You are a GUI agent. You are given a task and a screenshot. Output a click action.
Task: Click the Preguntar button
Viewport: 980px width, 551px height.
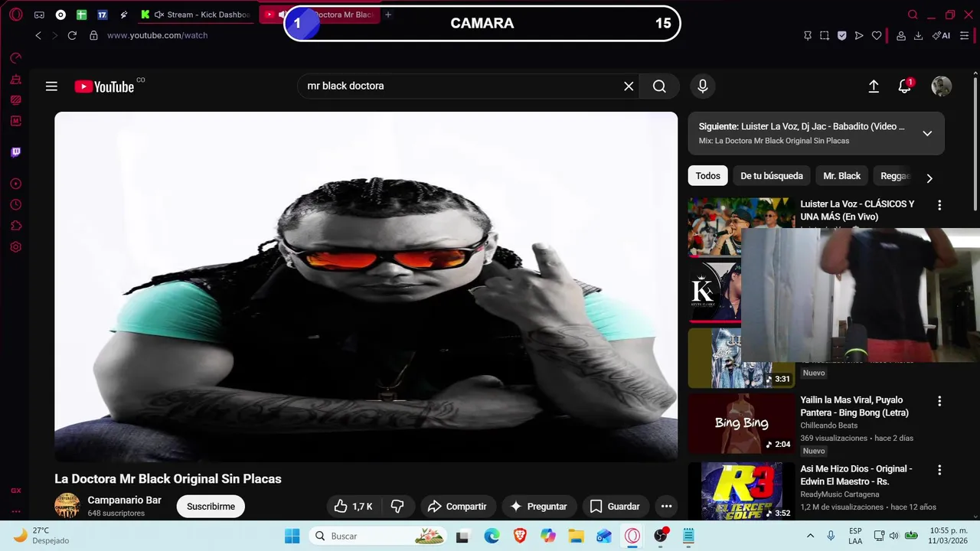(538, 507)
